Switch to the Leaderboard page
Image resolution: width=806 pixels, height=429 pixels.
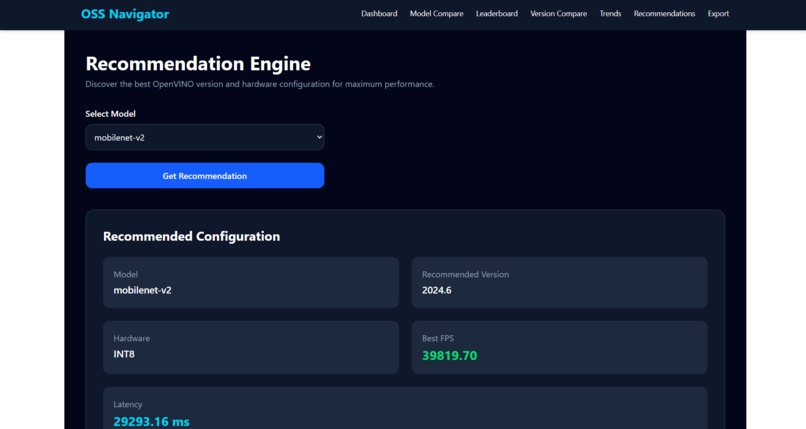(x=497, y=14)
